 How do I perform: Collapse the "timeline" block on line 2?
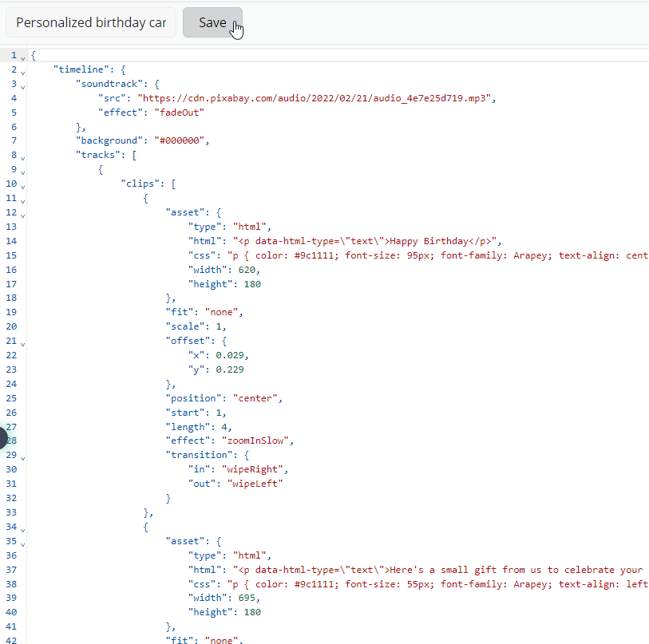pos(23,73)
